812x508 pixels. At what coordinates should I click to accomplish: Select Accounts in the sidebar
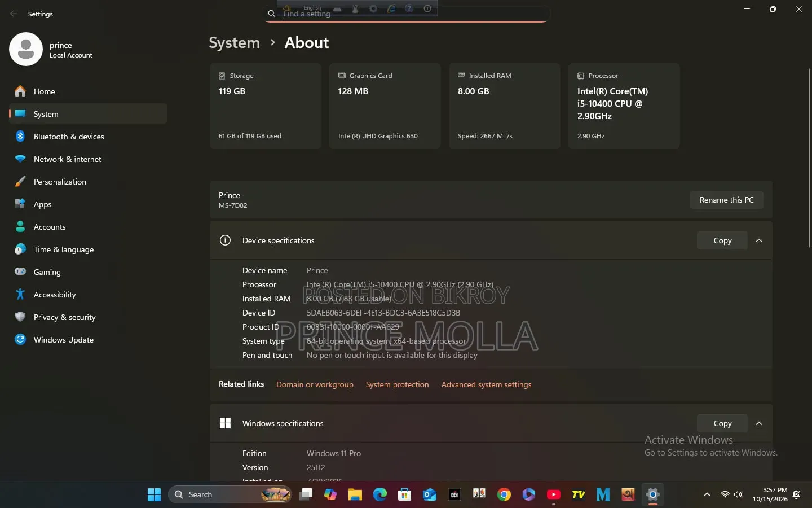pyautogui.click(x=88, y=227)
